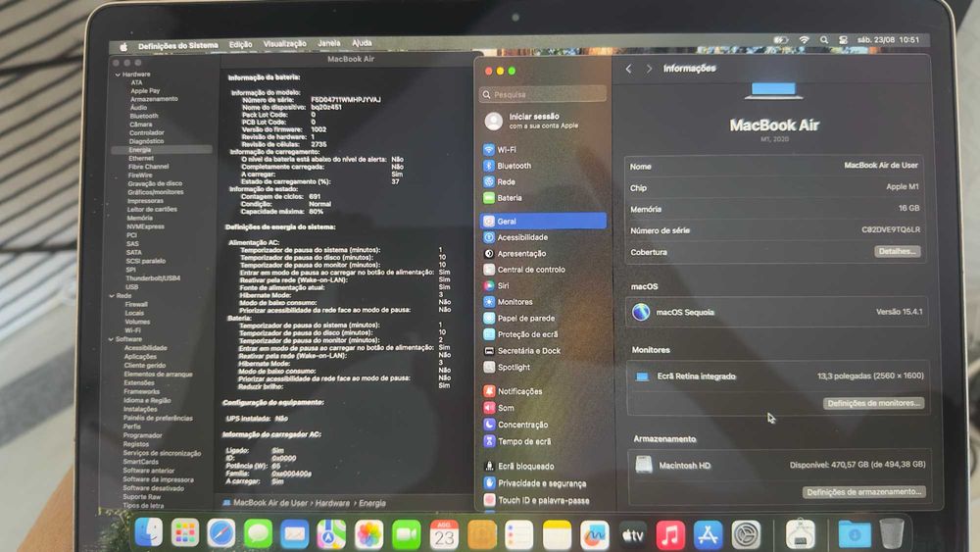Go forward using the right chevron
Image resolution: width=980 pixels, height=552 pixels.
[x=649, y=69]
